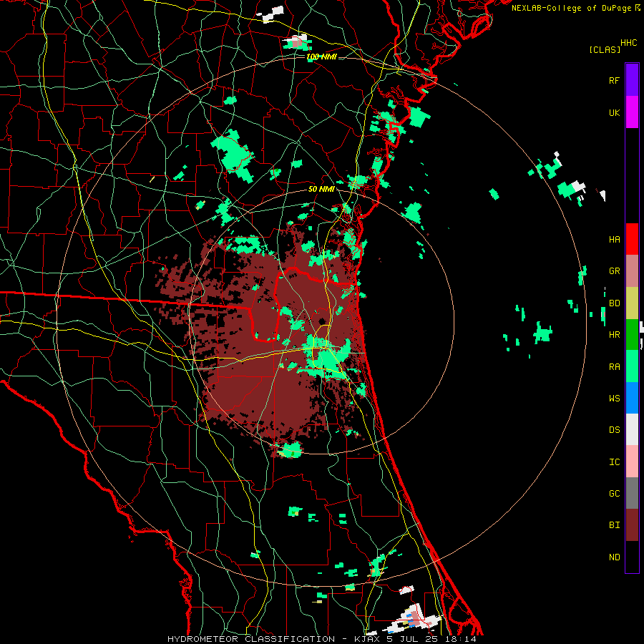The width and height of the screenshot is (644, 644).
Task: Click the RA legend label
Action: [614, 367]
